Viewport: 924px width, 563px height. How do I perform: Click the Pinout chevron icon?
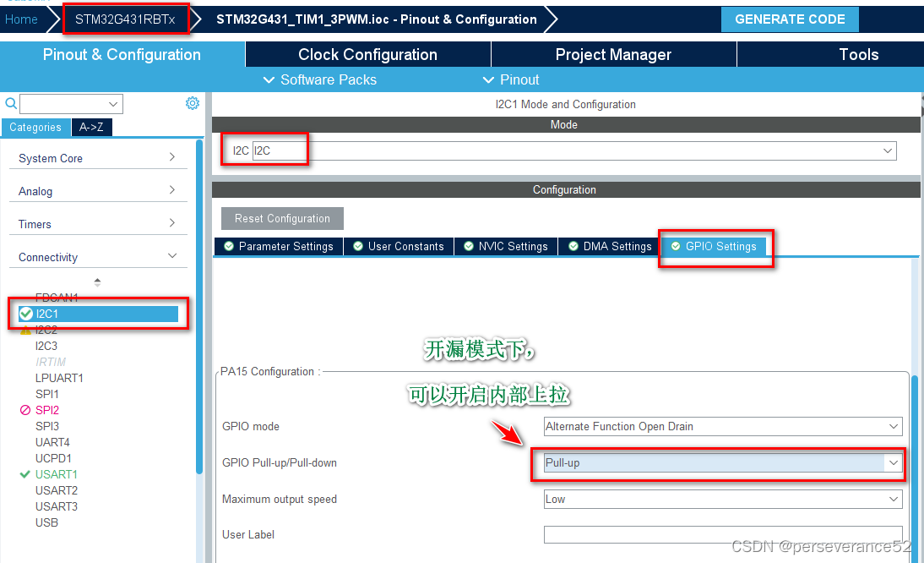[x=488, y=79]
